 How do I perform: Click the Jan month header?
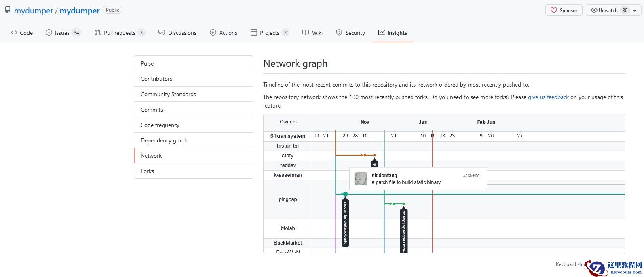[x=423, y=122]
